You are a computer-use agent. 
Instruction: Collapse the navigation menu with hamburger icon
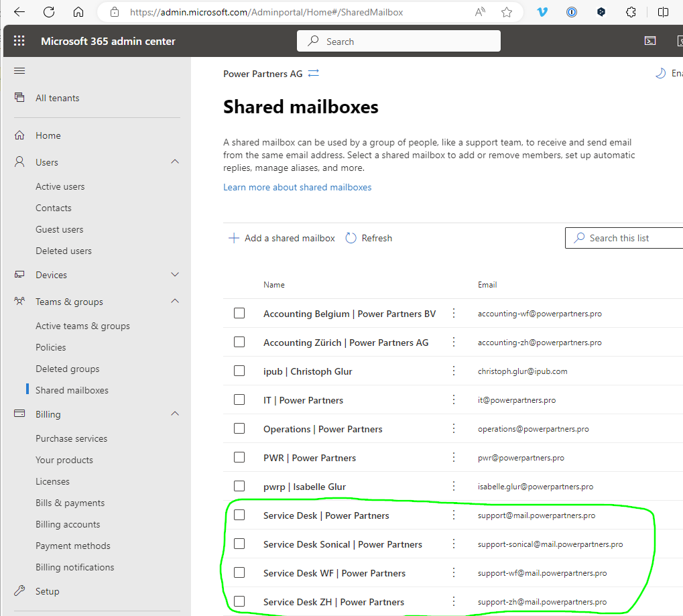pos(19,70)
